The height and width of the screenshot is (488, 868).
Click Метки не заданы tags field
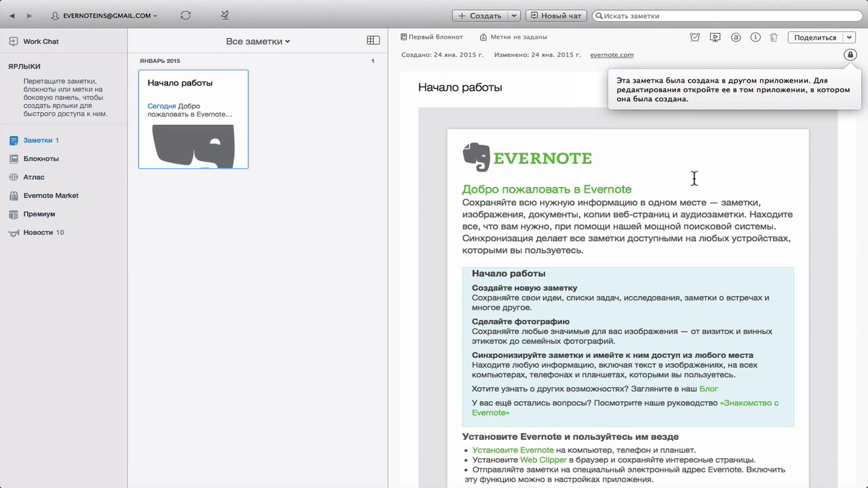pos(513,37)
